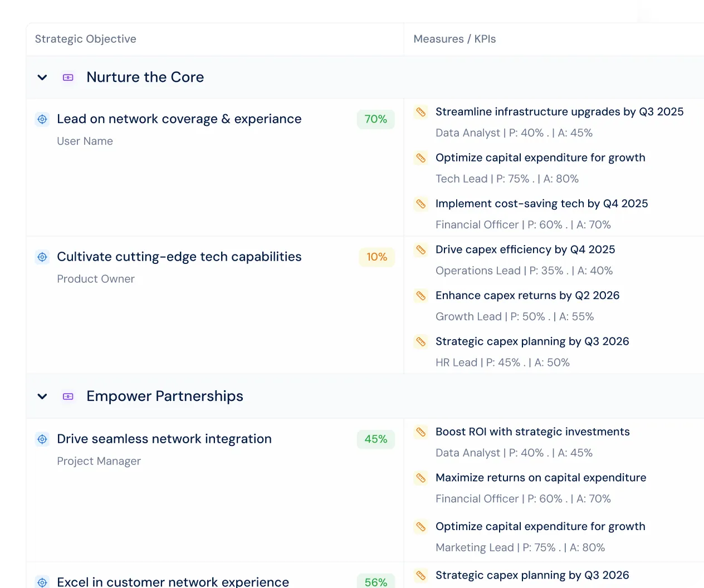Click the purple icon beside Nurture the Core
This screenshot has width=704, height=588.
[68, 77]
